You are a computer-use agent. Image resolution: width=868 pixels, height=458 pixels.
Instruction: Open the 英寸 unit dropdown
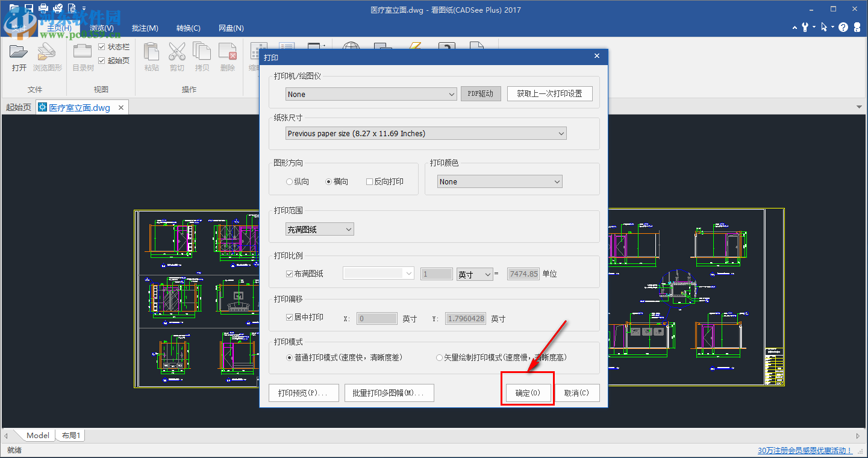point(475,274)
